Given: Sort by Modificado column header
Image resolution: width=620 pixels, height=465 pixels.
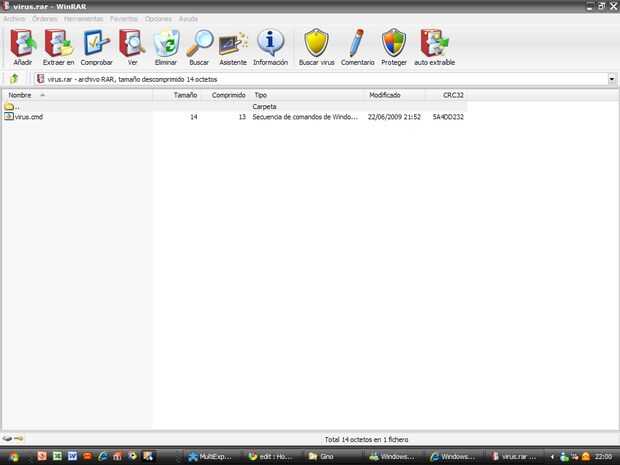Looking at the screenshot, I should point(394,95).
